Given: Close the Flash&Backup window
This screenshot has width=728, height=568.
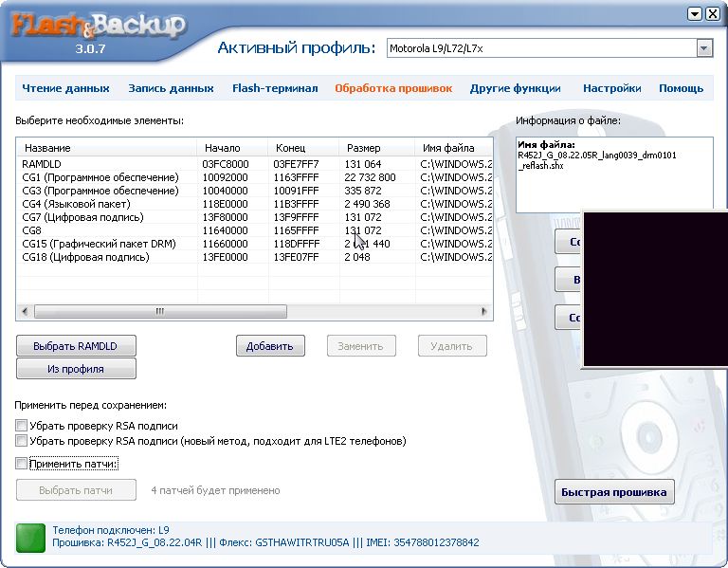Looking at the screenshot, I should click(712, 14).
